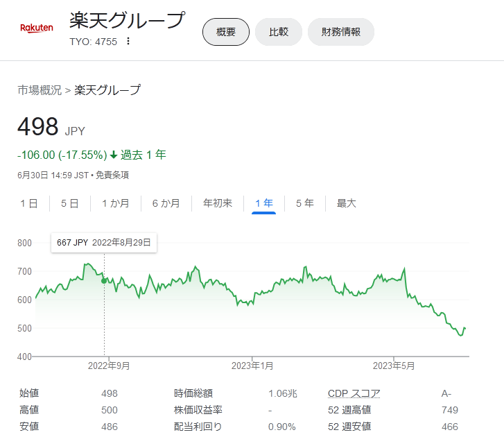This screenshot has width=504, height=437.
Task: Switch chart to 年初来 range
Action: click(x=218, y=203)
